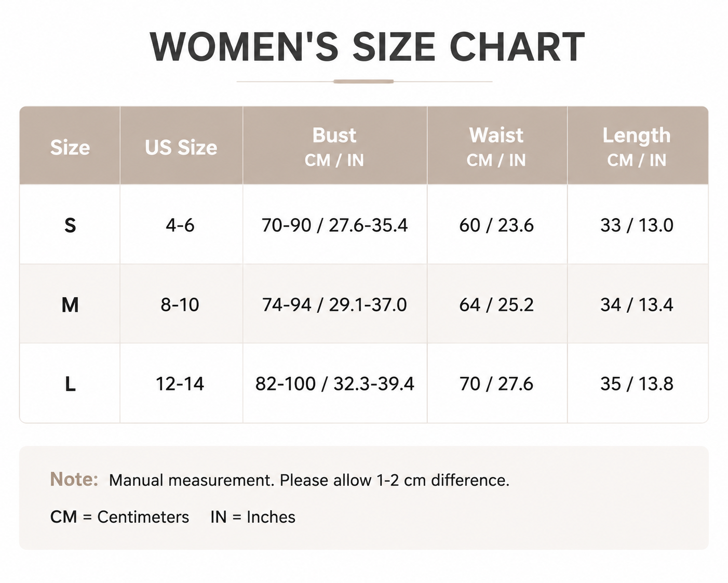Click the 8-10 US size cell
The height and width of the screenshot is (583, 728).
click(x=180, y=304)
